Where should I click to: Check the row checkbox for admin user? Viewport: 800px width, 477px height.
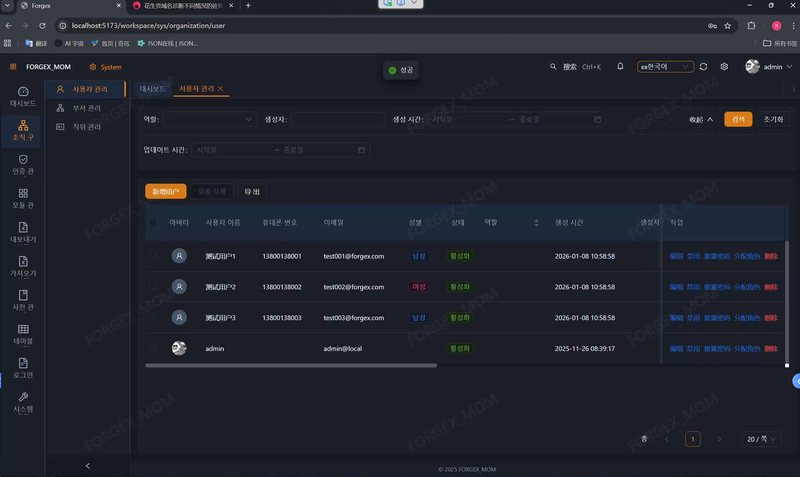coord(153,348)
